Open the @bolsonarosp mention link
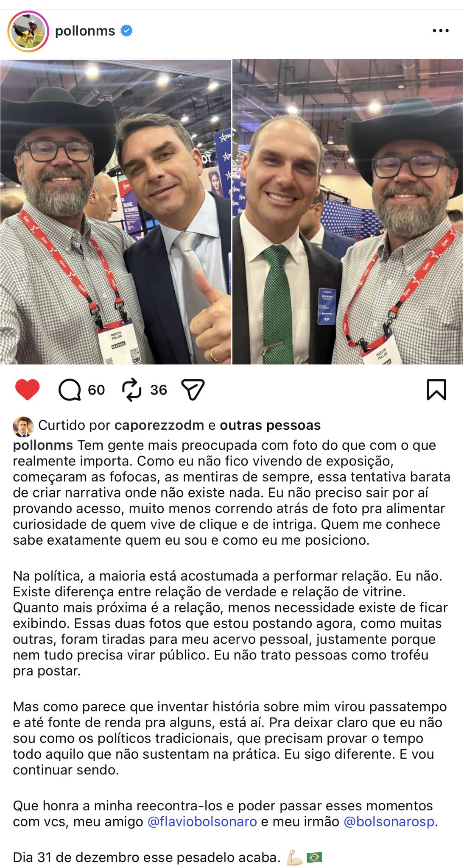The height and width of the screenshot is (868, 464). (389, 821)
